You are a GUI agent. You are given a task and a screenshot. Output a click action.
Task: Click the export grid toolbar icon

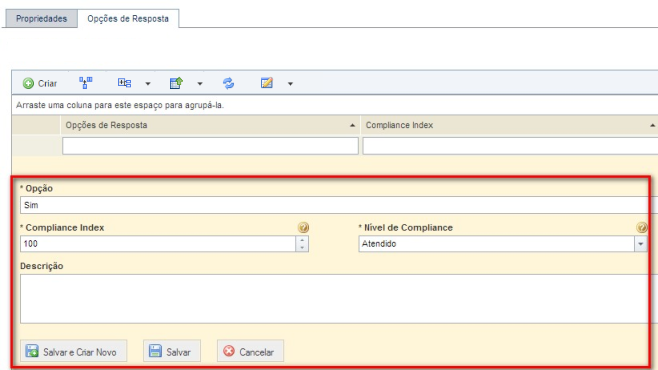tap(176, 83)
